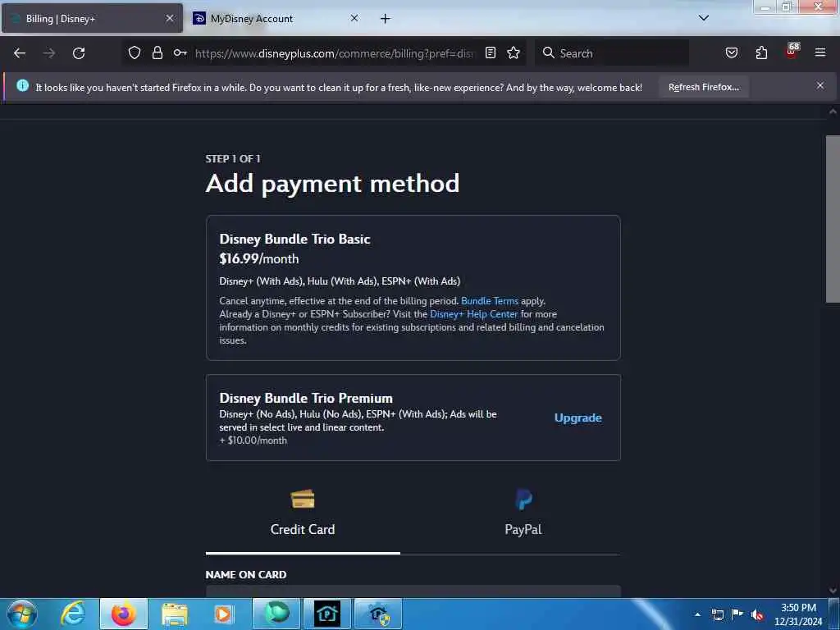840x630 pixels.
Task: Open the network tray icon
Action: (x=717, y=614)
